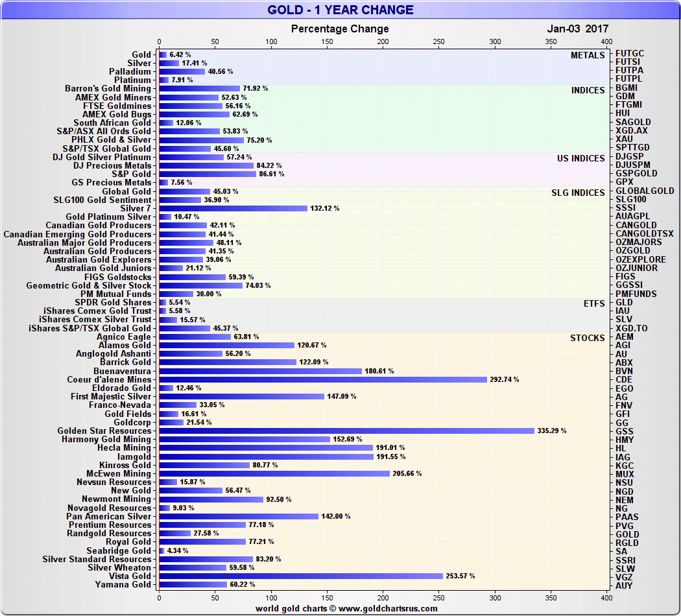This screenshot has height=616, width=681.
Task: Click the "Hecla Mining" label
Action: (x=125, y=447)
